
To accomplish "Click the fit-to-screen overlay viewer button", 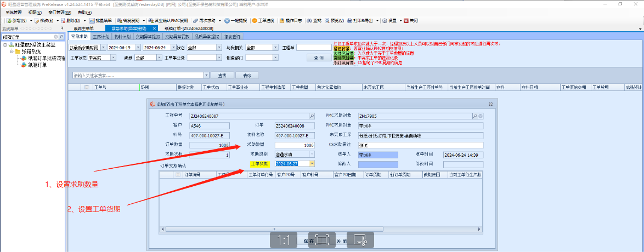I will pos(322,240).
